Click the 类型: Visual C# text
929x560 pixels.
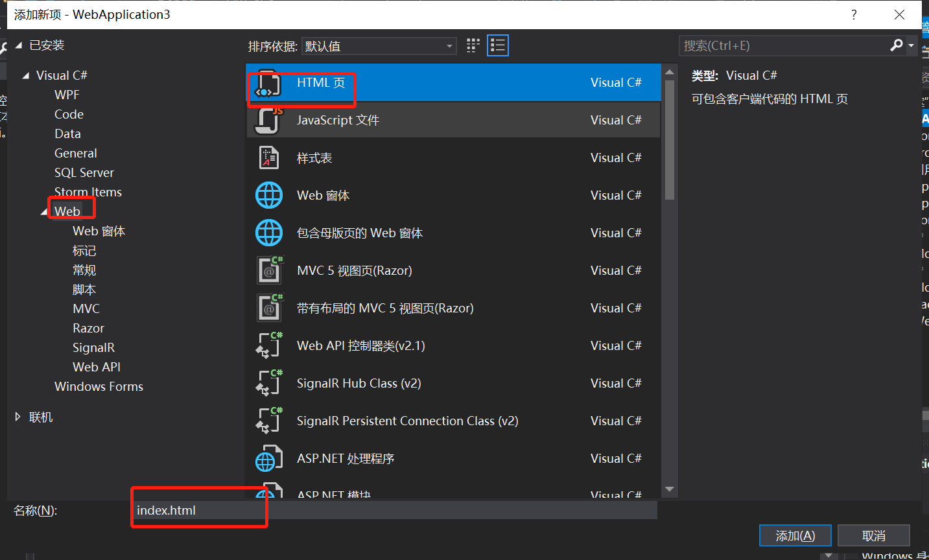point(734,75)
